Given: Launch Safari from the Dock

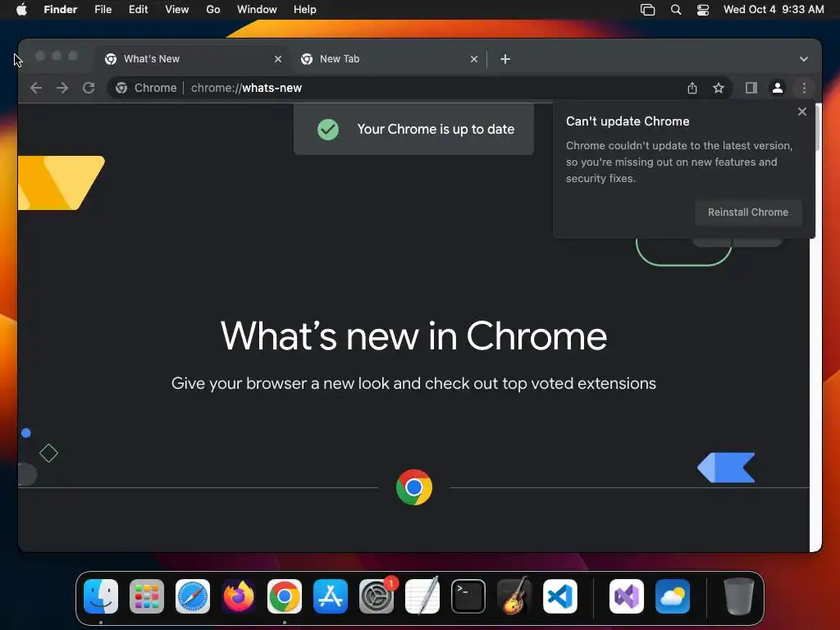Looking at the screenshot, I should (x=193, y=596).
